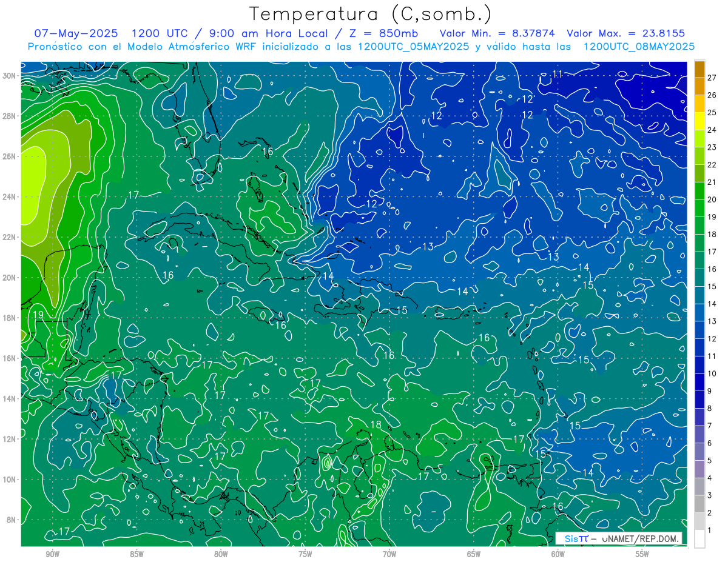Click the latitude label "30N"

point(9,76)
